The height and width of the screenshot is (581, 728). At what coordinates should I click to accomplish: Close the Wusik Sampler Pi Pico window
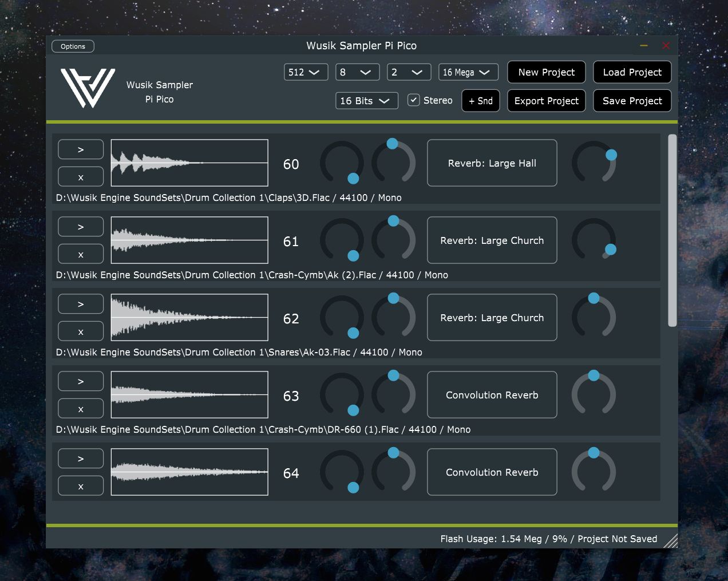point(666,45)
